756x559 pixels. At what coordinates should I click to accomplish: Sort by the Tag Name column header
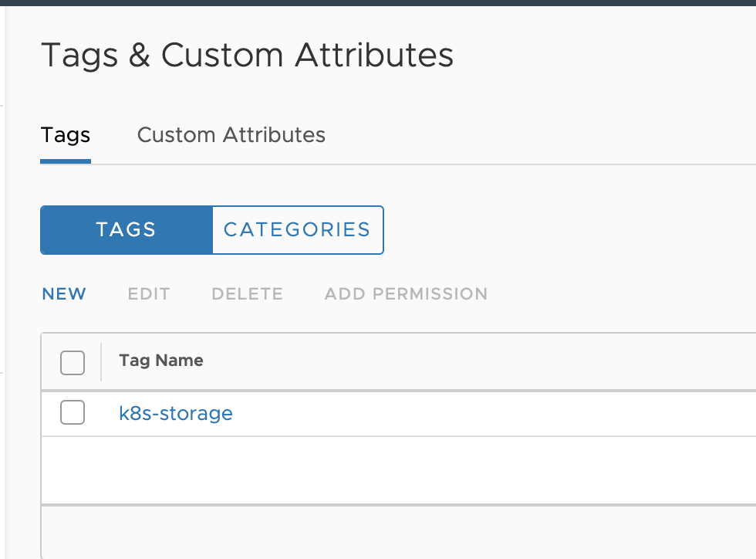[x=161, y=361]
